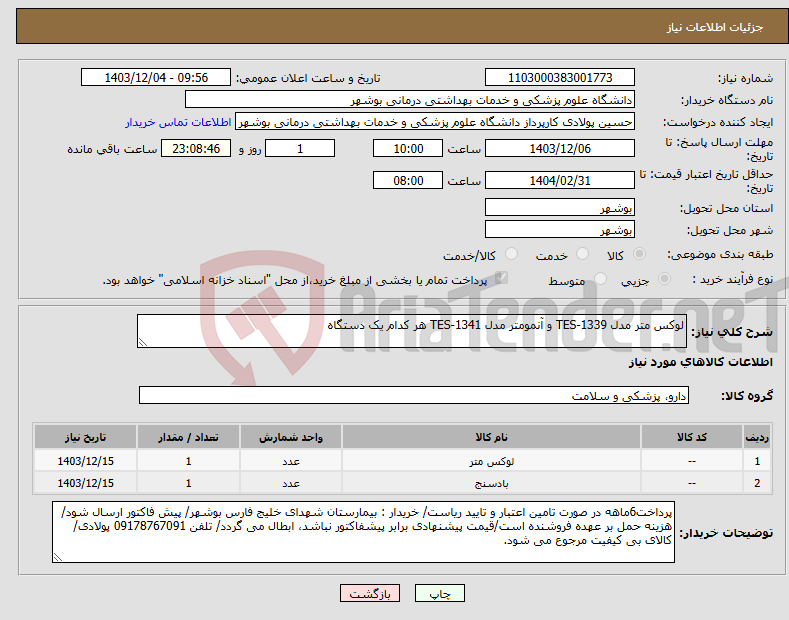Click the اطلاعات کالاهای مورد نیاز heading
789x620 pixels.
[x=700, y=362]
